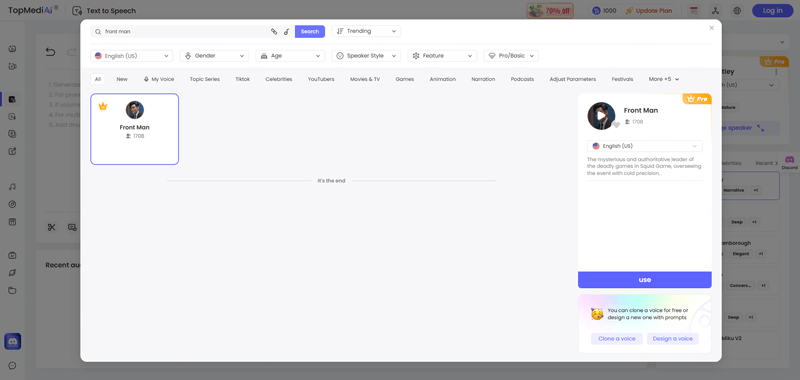Favorite Front Man with the heart icon
The height and width of the screenshot is (380, 800).
pyautogui.click(x=616, y=125)
